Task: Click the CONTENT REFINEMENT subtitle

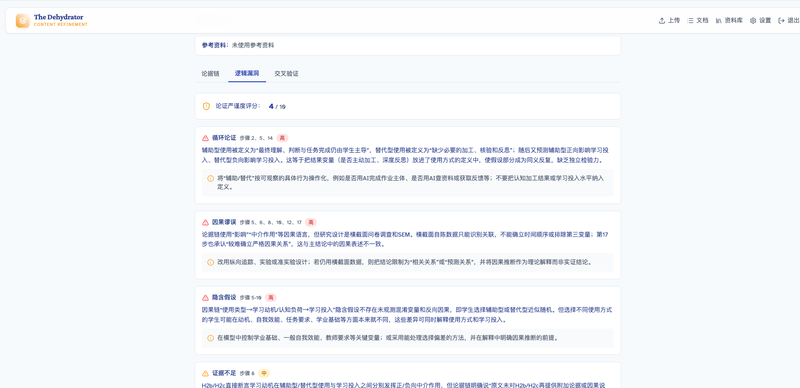Action: coord(61,25)
